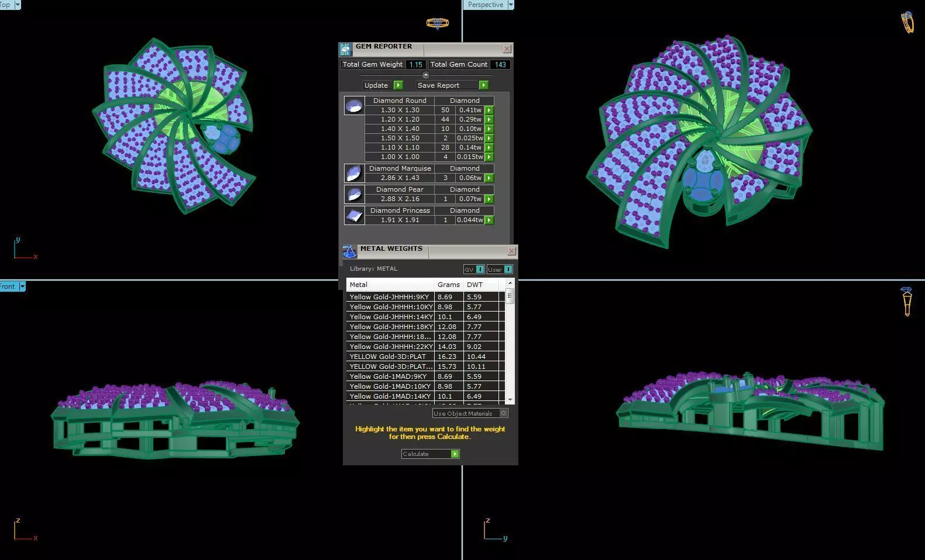Select Yellow Gold-1MAD:14KY row
The width and height of the screenshot is (925, 560).
(425, 396)
